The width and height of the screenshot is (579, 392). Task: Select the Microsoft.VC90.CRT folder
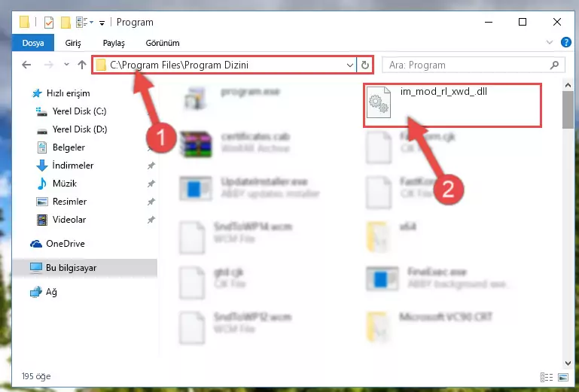pos(429,327)
